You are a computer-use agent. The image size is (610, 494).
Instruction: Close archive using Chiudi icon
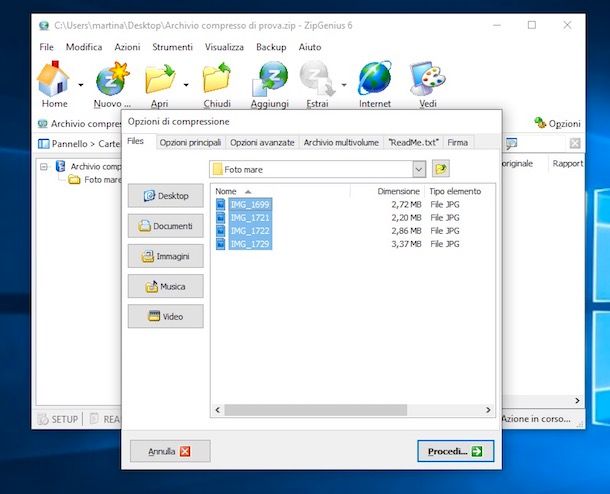(217, 84)
